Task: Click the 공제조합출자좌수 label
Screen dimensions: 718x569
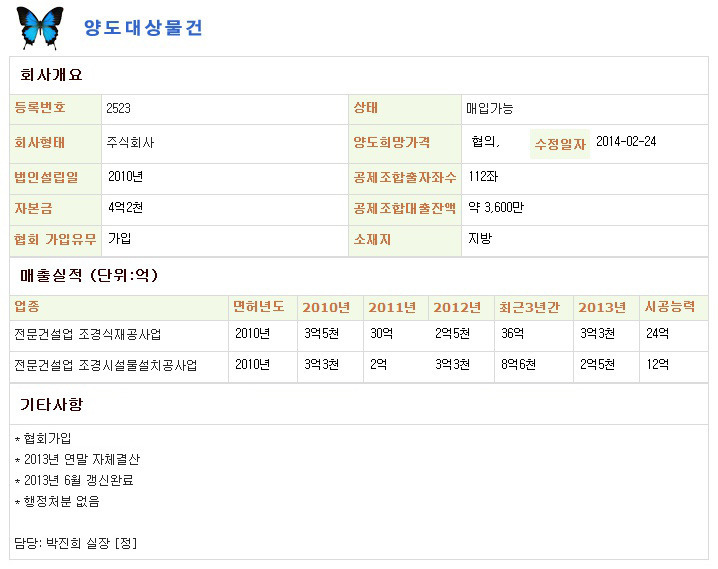Action: [x=405, y=178]
